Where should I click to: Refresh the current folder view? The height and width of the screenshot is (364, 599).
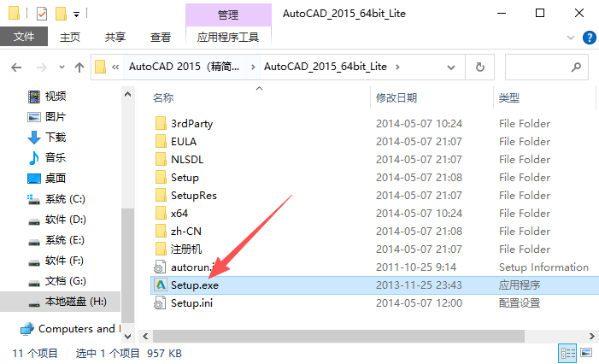(x=480, y=68)
